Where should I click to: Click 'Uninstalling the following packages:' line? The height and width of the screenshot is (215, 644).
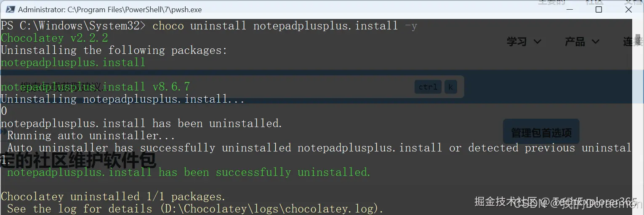pyautogui.click(x=114, y=50)
